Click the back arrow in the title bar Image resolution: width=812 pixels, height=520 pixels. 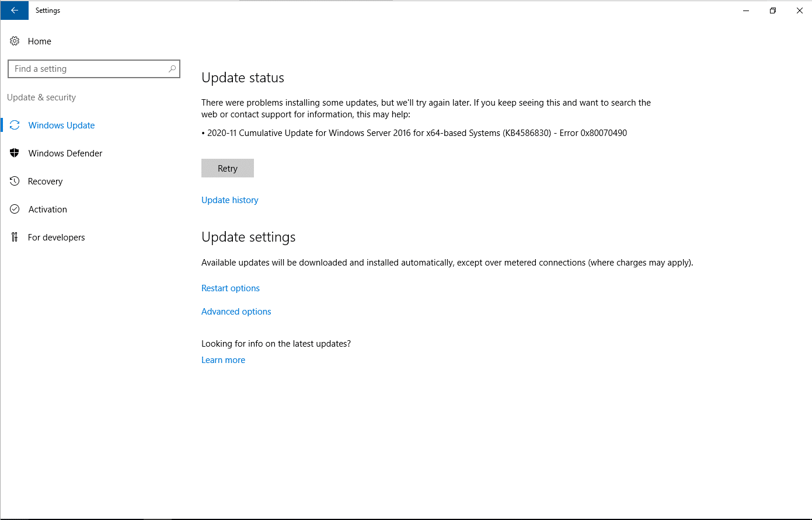tap(15, 11)
